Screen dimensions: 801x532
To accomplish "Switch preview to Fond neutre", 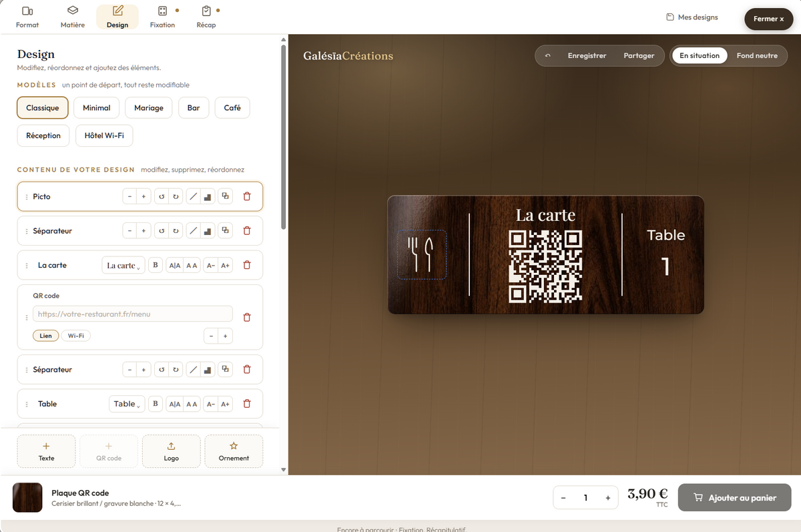I will (x=757, y=55).
